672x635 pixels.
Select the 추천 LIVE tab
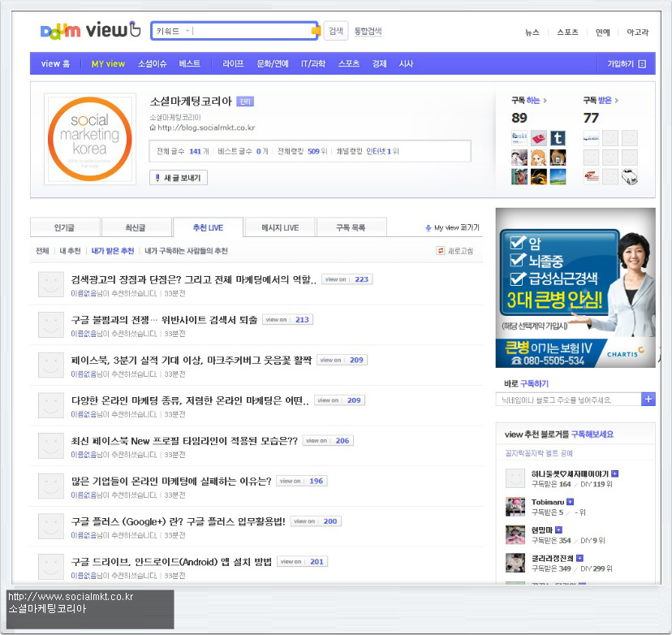tap(208, 227)
